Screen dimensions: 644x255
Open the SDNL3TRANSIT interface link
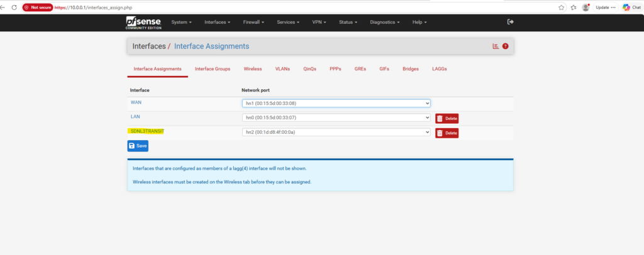point(147,131)
